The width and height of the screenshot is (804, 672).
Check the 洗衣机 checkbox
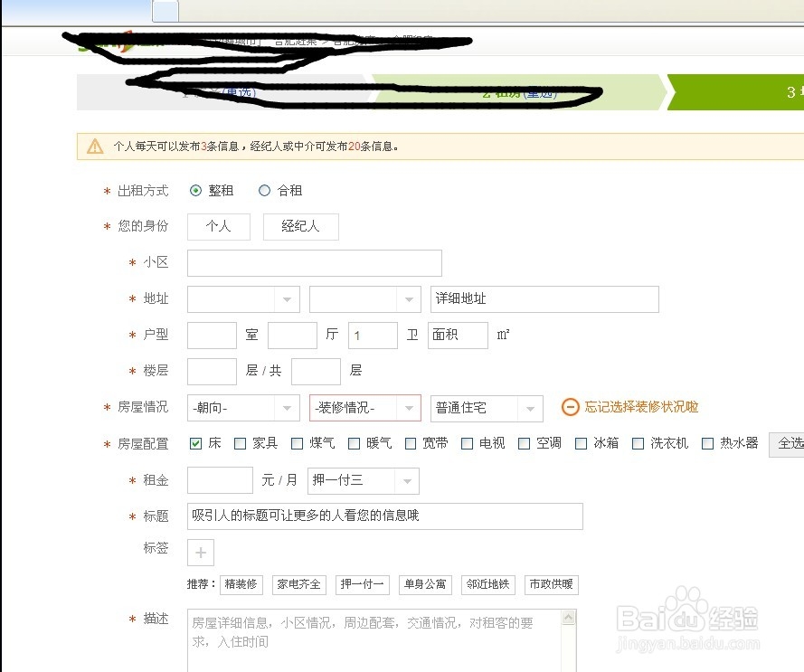coord(638,444)
